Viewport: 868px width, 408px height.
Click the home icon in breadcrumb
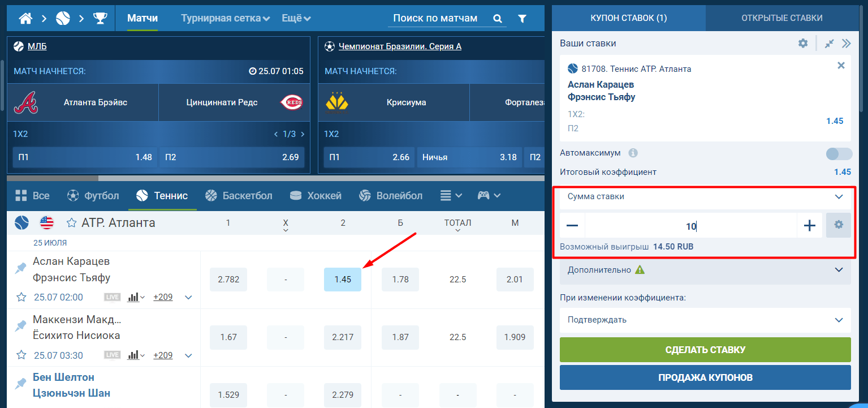tap(25, 18)
